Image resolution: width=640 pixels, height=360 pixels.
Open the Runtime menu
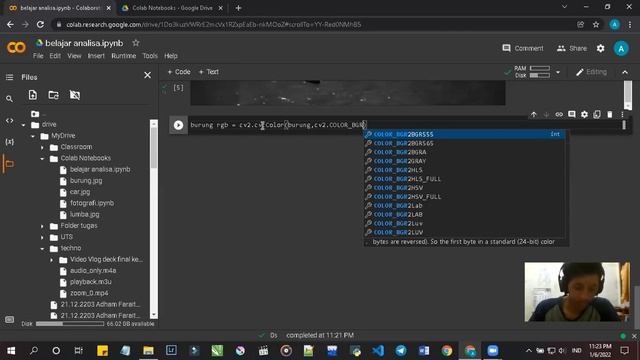124,56
